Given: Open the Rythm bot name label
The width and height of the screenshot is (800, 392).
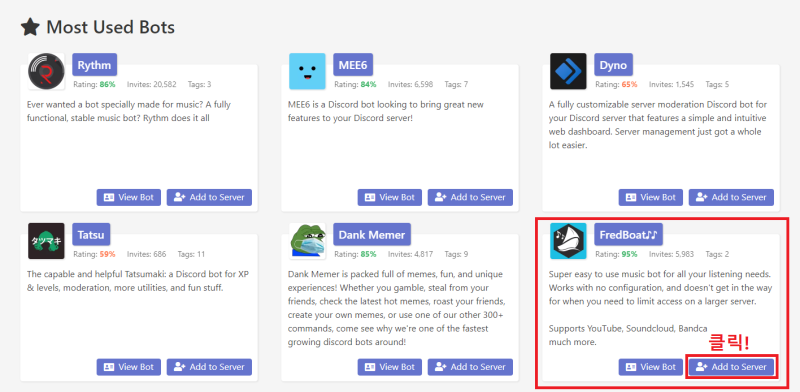Looking at the screenshot, I should coord(95,65).
